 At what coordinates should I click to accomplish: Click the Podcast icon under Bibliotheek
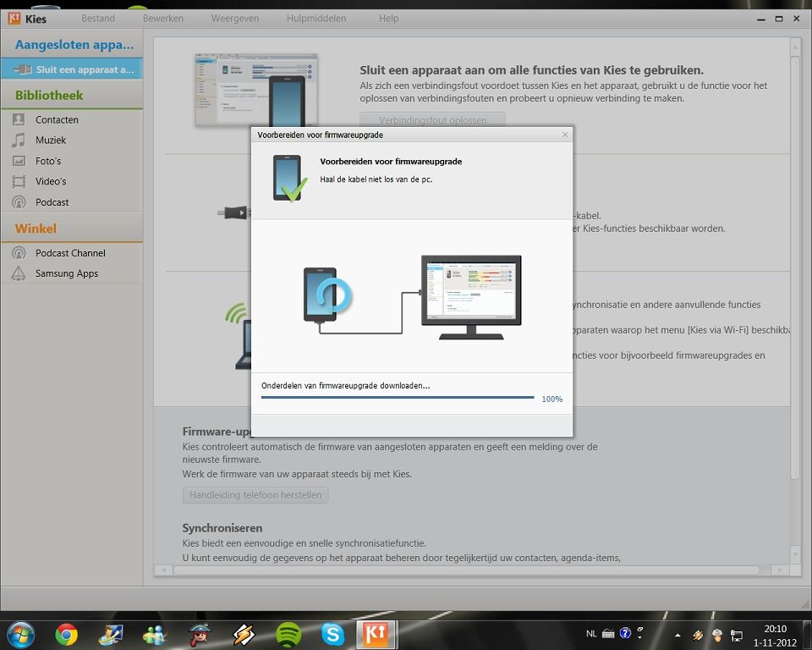pos(19,202)
